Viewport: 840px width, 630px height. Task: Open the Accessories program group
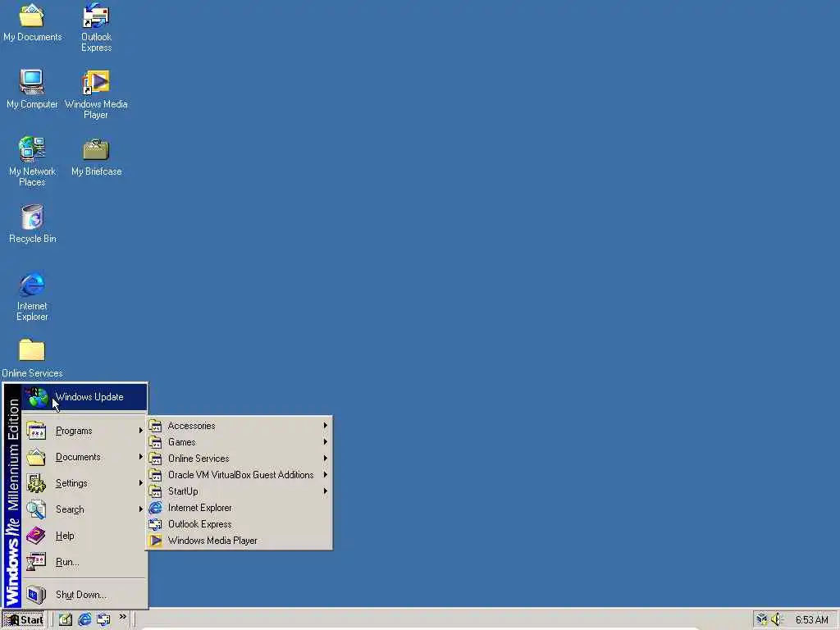point(239,426)
